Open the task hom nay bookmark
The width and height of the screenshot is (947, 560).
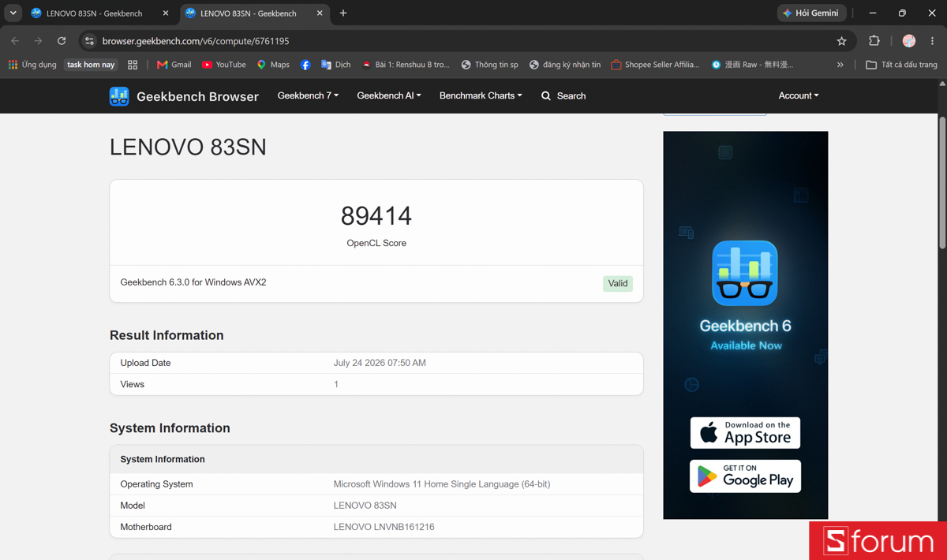click(91, 65)
